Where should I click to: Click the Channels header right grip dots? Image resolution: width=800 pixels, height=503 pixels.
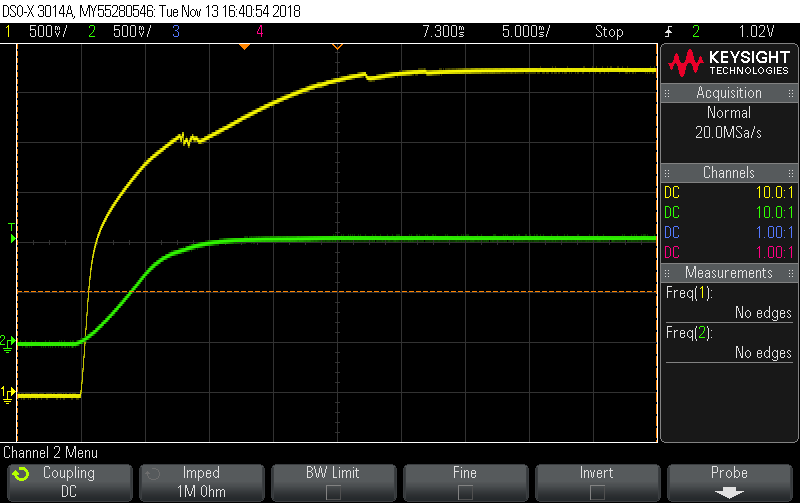point(790,173)
